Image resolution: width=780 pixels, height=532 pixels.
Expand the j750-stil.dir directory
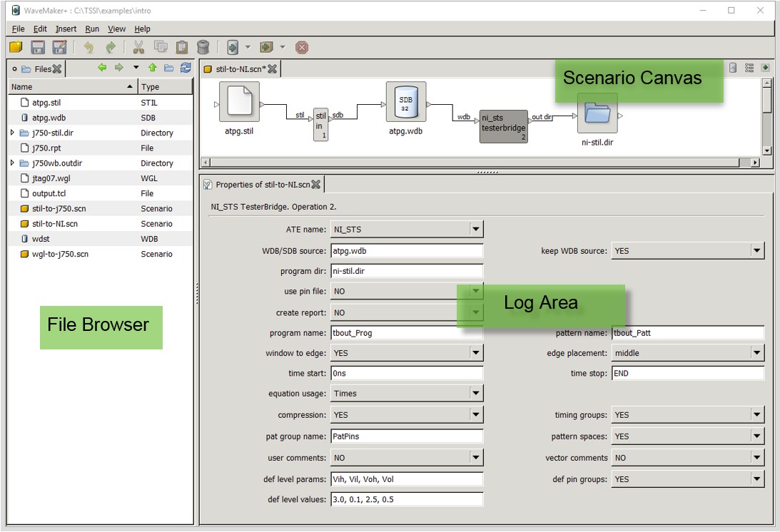[x=12, y=133]
